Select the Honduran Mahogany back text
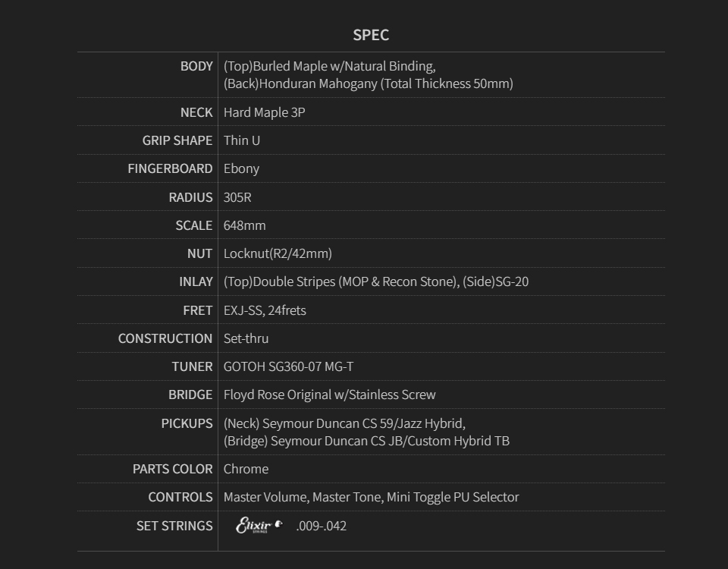Screen dimensions: 728x569 click(368, 83)
